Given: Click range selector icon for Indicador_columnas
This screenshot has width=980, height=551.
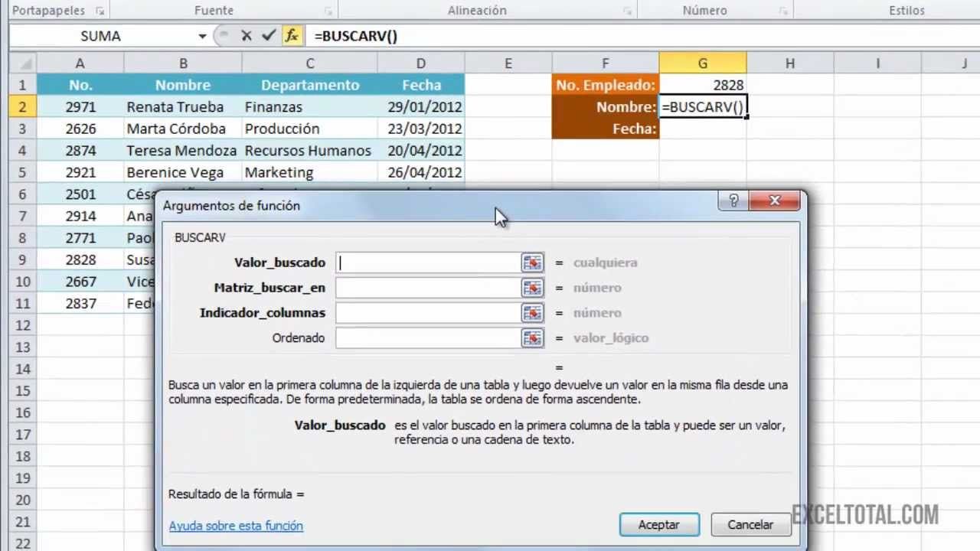Looking at the screenshot, I should point(532,313).
